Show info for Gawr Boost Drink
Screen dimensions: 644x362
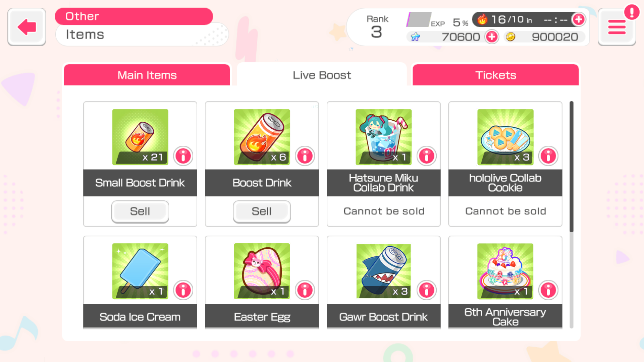(427, 290)
